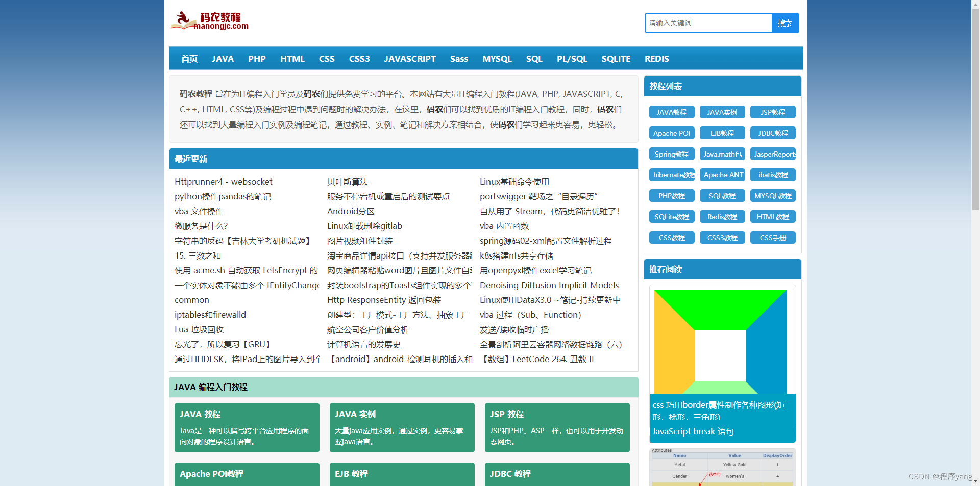The image size is (980, 486).
Task: Open the JAVA 实例 green card
Action: (x=402, y=427)
